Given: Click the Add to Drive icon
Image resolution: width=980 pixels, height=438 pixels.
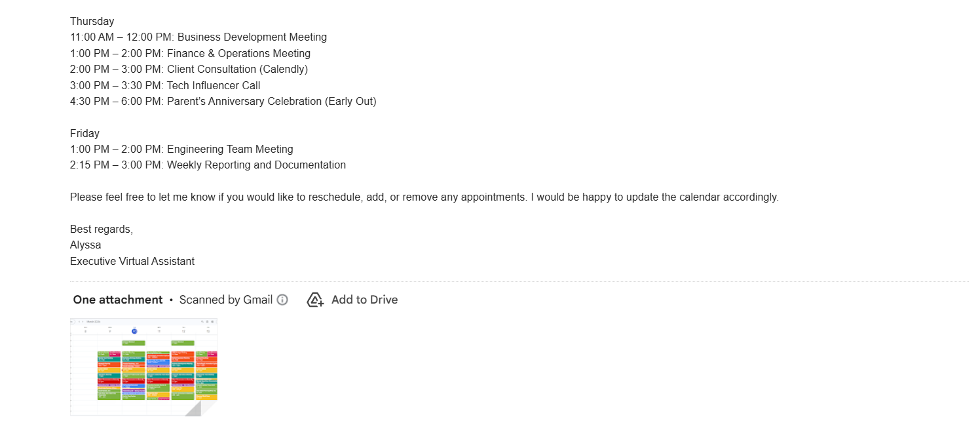Looking at the screenshot, I should tap(315, 300).
